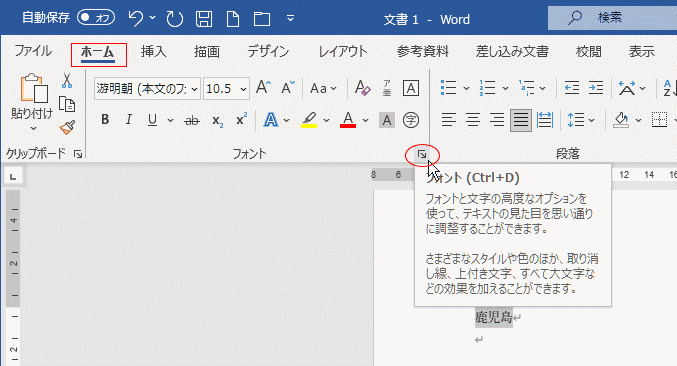Click the Clear All Formatting eraser icon
This screenshot has height=366, width=677.
(362, 88)
